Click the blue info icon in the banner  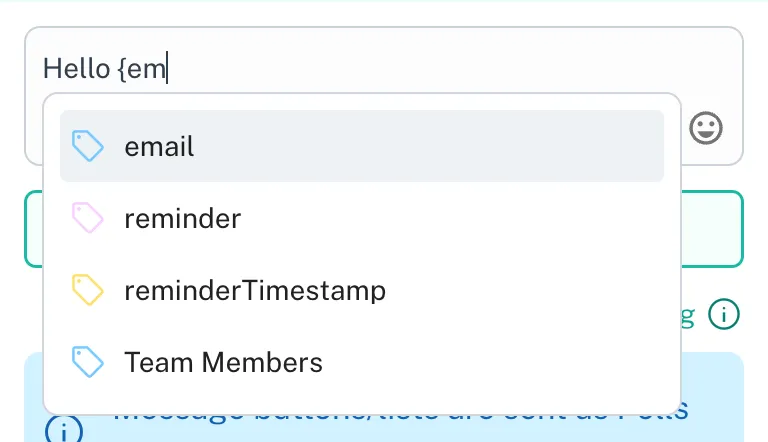[60, 432]
